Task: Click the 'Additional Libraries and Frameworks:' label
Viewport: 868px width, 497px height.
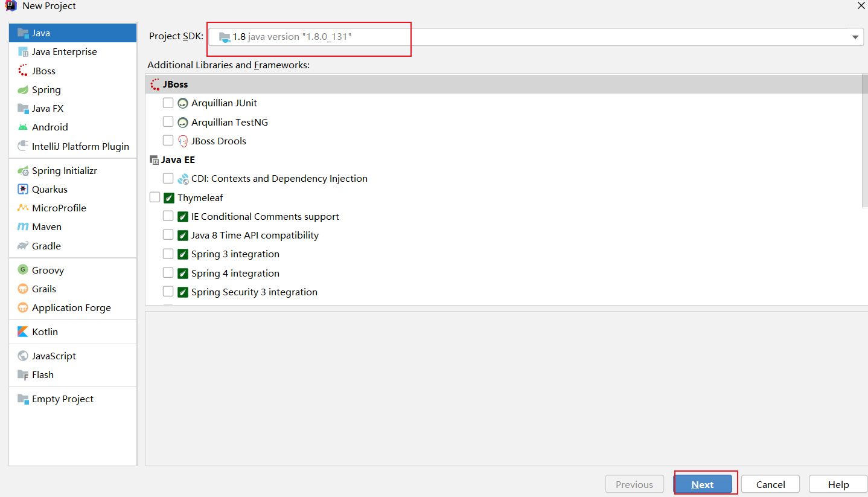Action: click(228, 65)
